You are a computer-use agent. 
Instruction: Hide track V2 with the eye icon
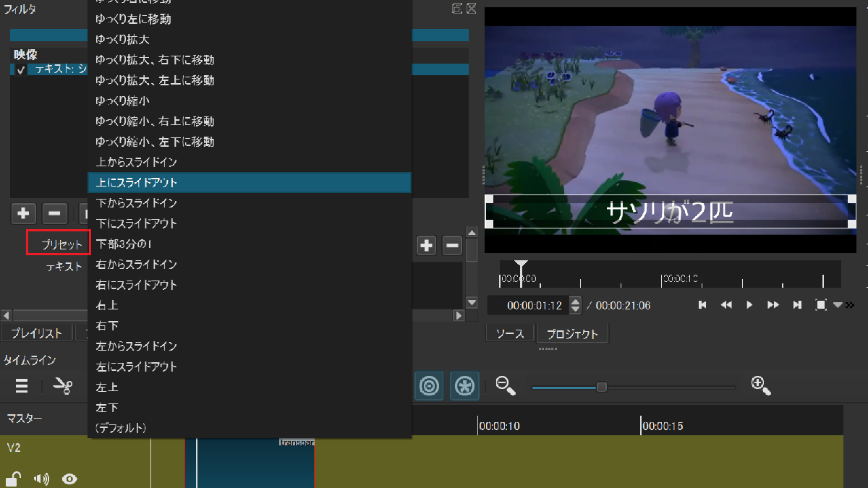(x=69, y=478)
